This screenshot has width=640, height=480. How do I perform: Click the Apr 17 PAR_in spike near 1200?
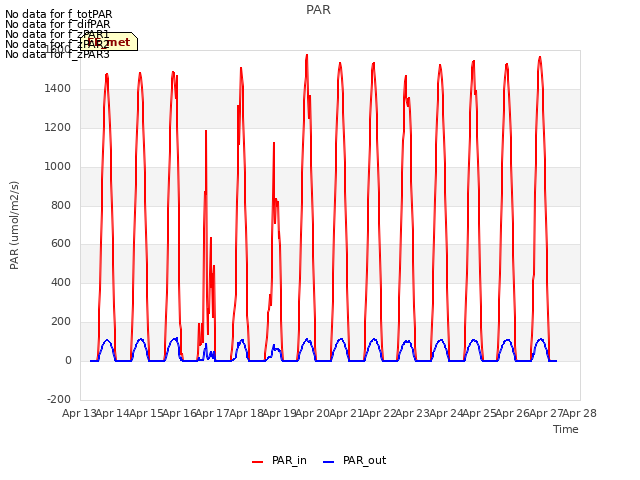point(206,131)
